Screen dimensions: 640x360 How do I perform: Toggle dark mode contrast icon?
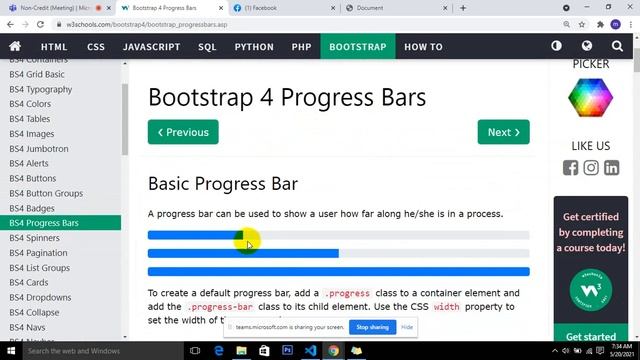556,46
